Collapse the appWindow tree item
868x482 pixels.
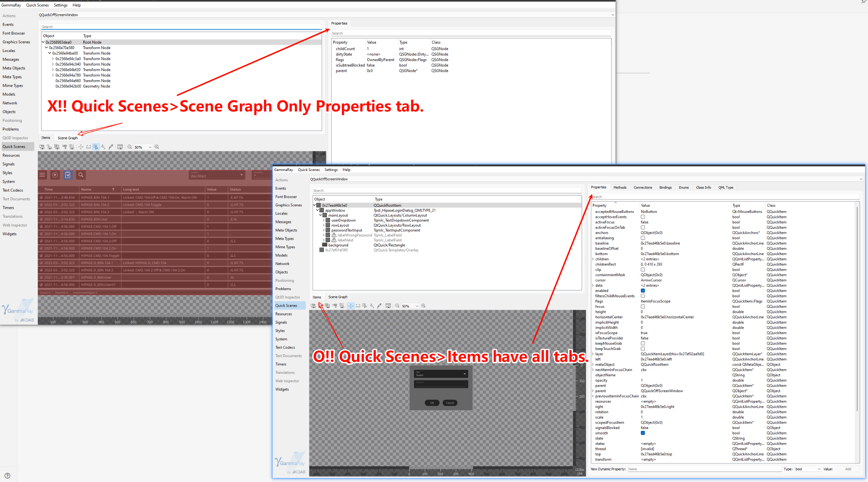(317, 210)
